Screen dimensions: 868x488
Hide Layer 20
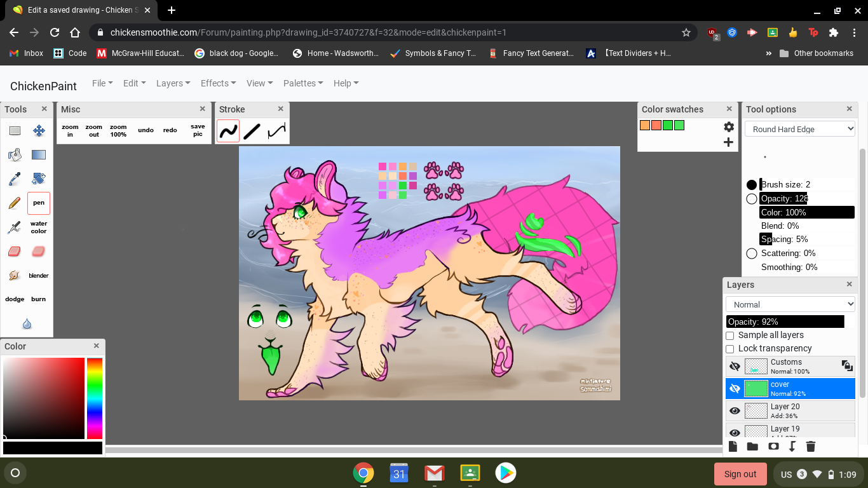point(735,410)
